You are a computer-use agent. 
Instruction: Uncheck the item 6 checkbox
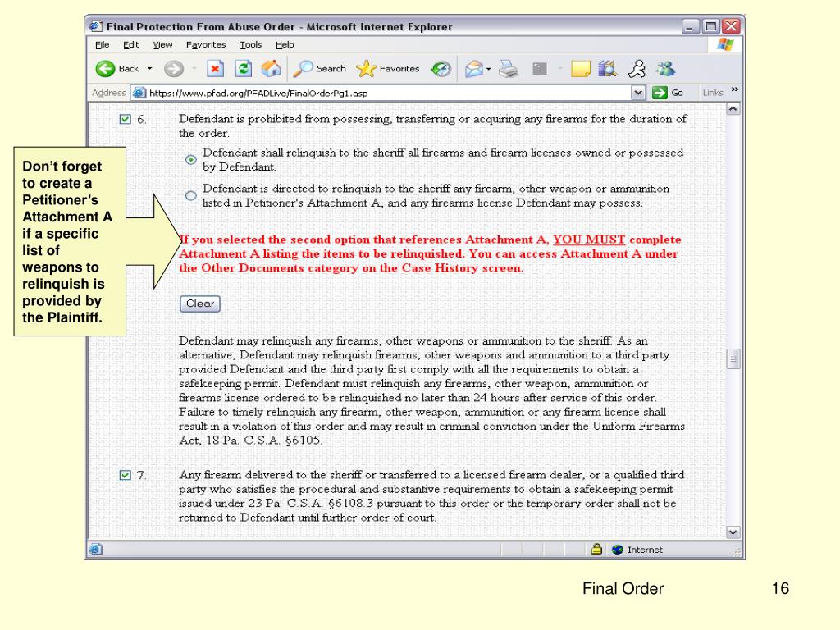point(125,119)
